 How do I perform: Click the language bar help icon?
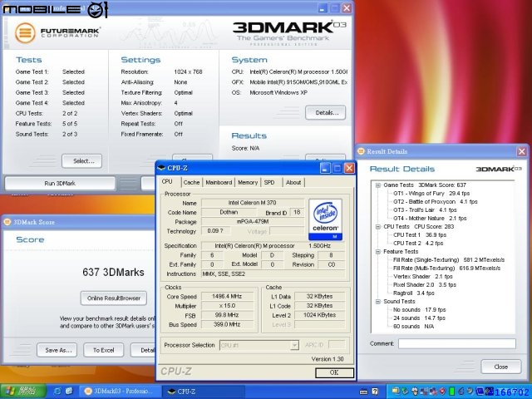pyautogui.click(x=375, y=392)
